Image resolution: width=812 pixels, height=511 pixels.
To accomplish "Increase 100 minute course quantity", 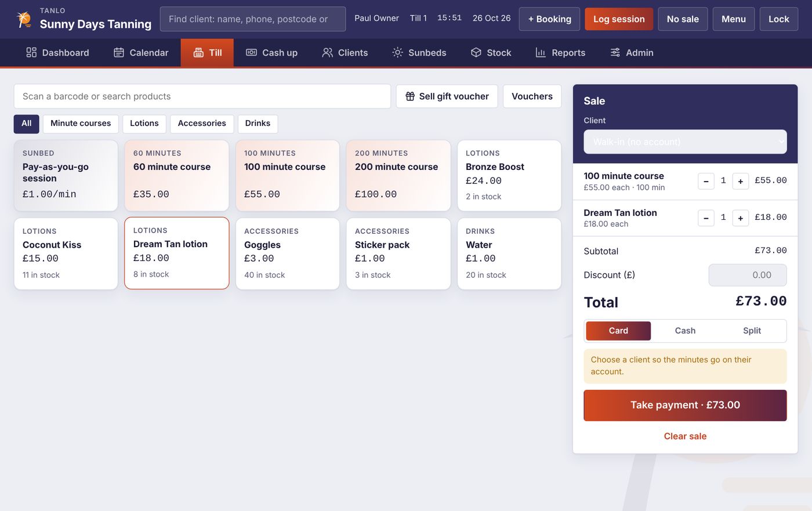I will [x=740, y=181].
